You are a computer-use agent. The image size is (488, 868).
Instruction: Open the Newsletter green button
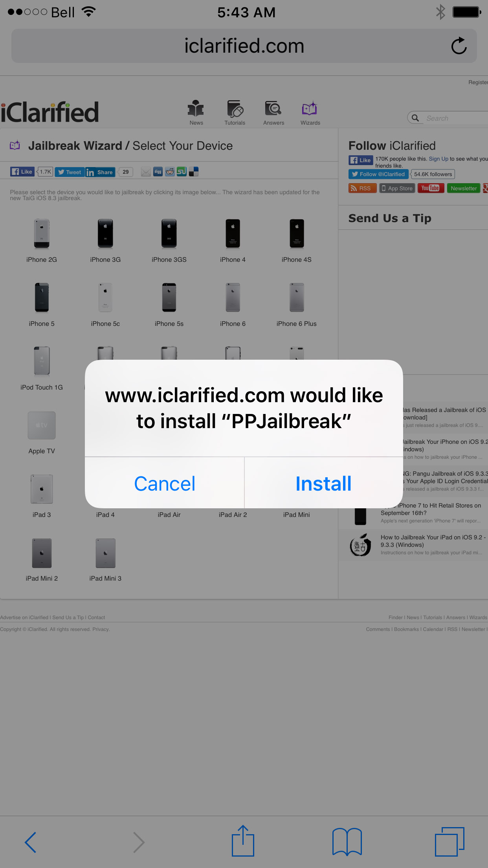pos(464,188)
